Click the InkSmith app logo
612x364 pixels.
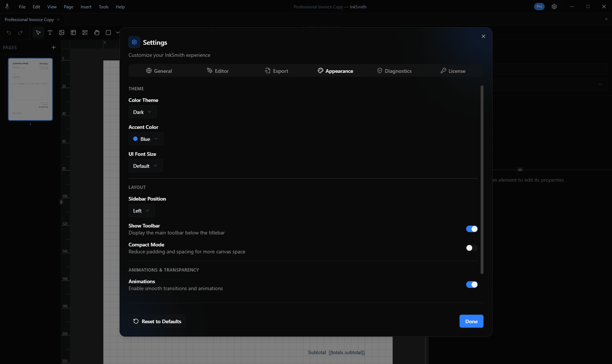pyautogui.click(x=7, y=7)
